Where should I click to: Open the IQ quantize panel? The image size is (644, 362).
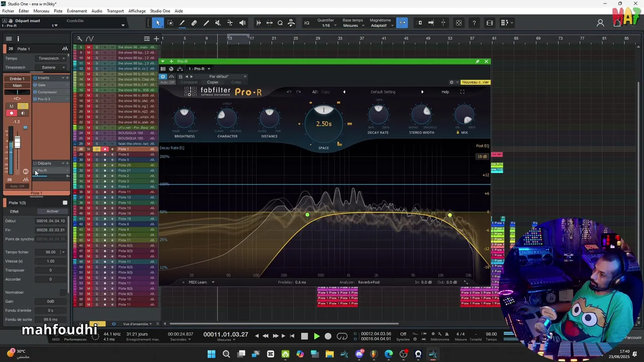[307, 23]
